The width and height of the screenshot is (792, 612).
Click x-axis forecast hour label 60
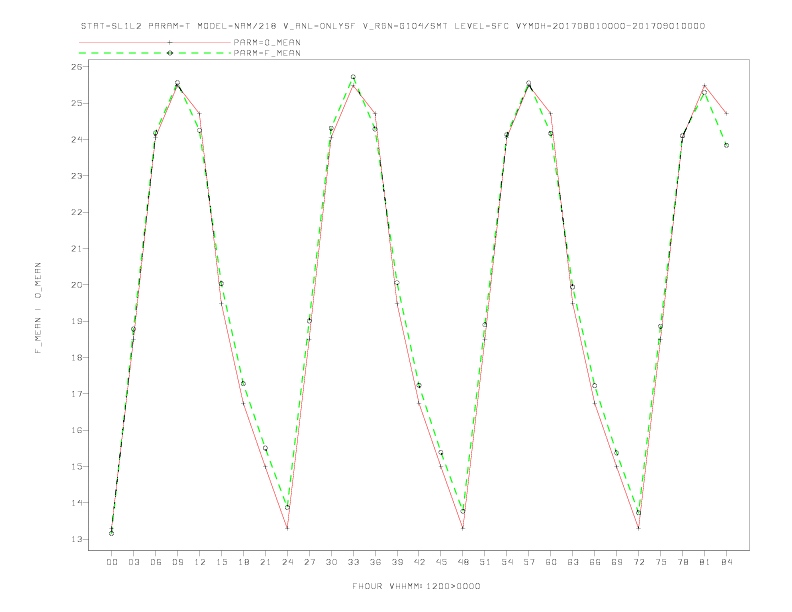pyautogui.click(x=551, y=562)
